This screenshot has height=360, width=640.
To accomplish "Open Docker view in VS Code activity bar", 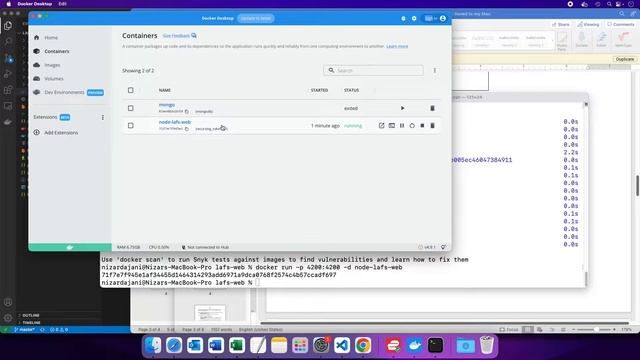I will (8, 122).
